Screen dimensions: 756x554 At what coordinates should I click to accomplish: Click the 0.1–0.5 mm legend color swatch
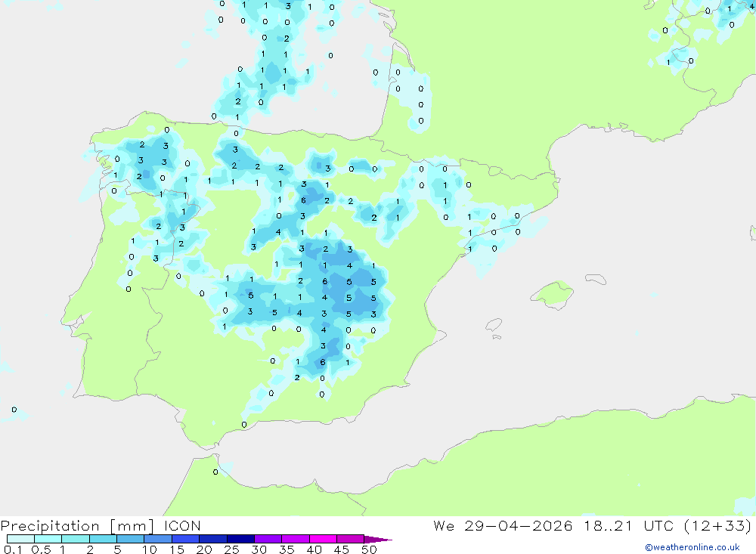[20, 539]
